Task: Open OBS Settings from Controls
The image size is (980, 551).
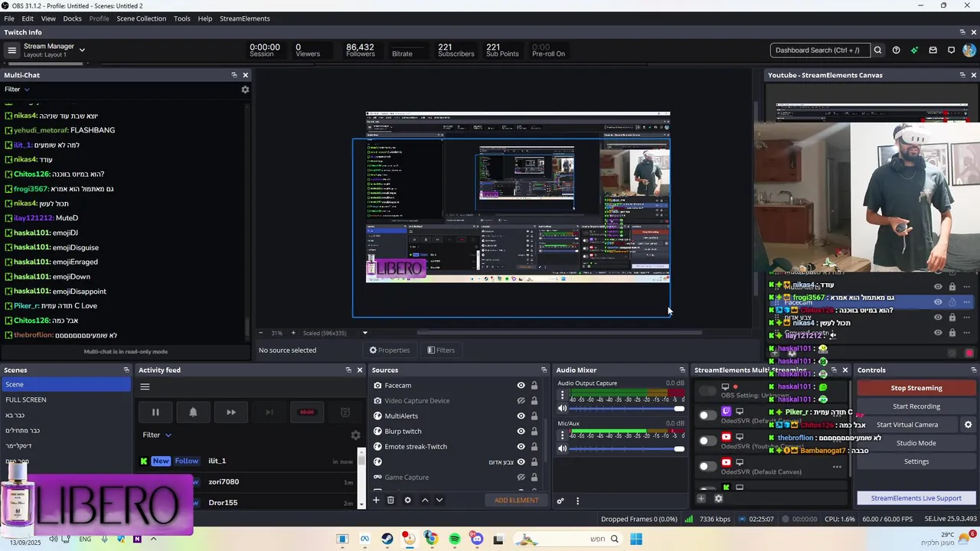Action: pyautogui.click(x=916, y=461)
